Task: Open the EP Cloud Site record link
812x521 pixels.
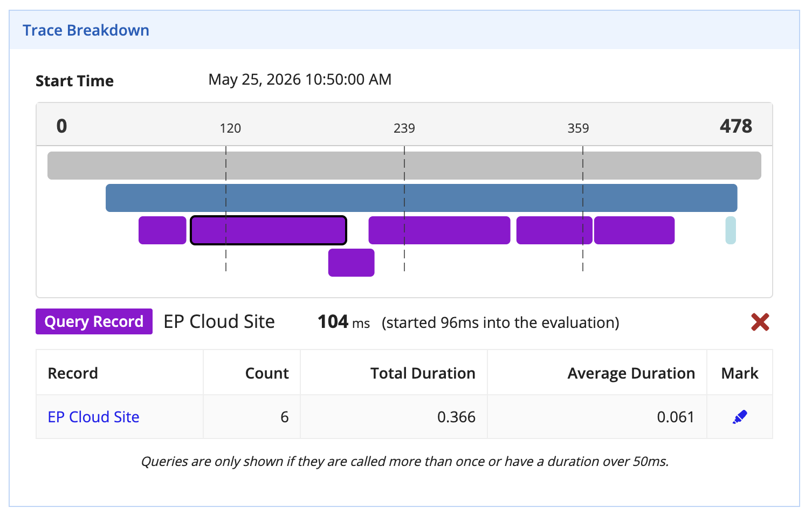Action: click(x=93, y=417)
